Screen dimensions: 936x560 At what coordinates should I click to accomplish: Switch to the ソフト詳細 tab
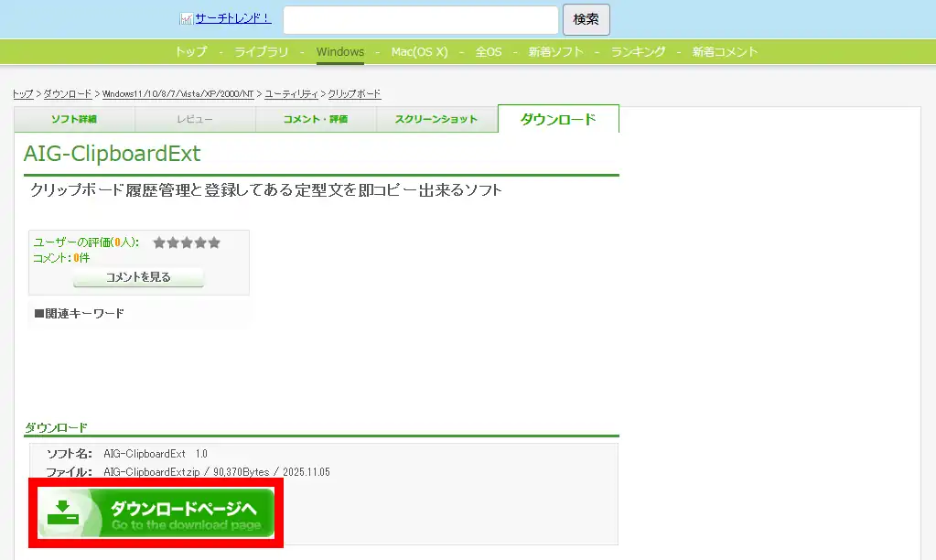coord(75,119)
